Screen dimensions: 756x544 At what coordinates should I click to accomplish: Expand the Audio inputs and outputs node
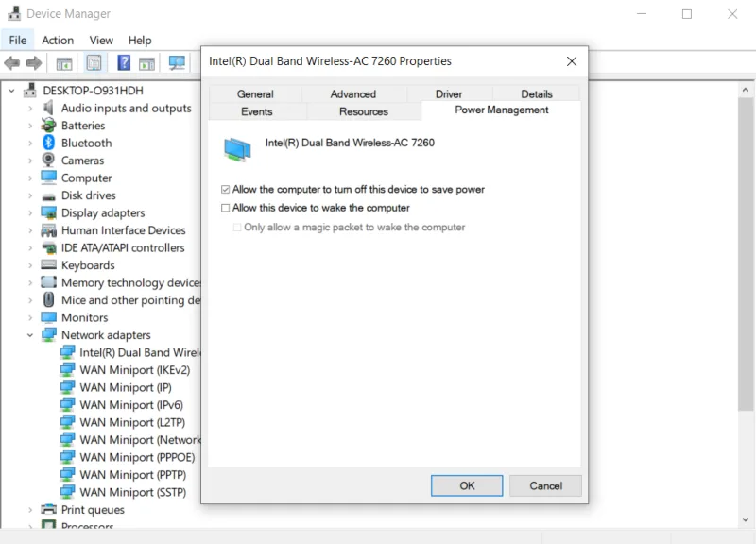tap(30, 109)
